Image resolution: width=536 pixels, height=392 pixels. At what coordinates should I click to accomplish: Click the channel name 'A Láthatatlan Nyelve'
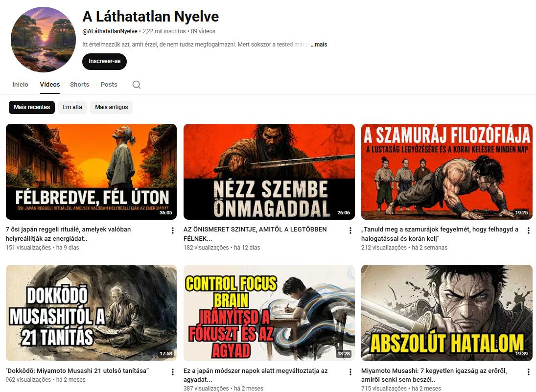point(150,17)
